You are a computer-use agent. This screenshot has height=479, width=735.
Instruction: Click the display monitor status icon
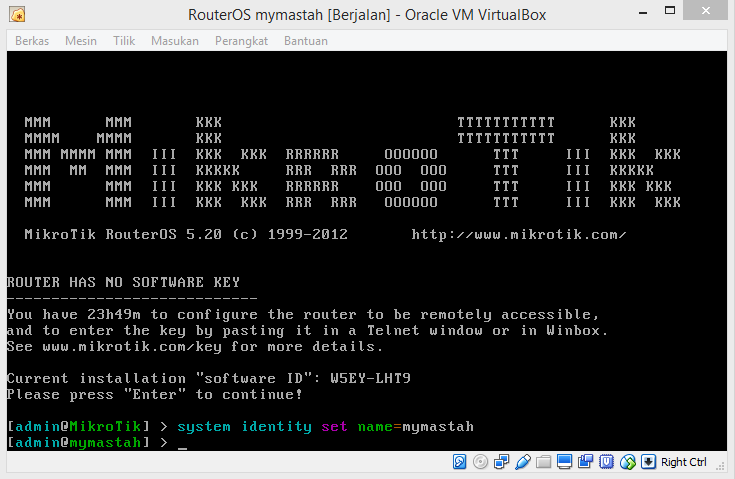click(x=564, y=462)
